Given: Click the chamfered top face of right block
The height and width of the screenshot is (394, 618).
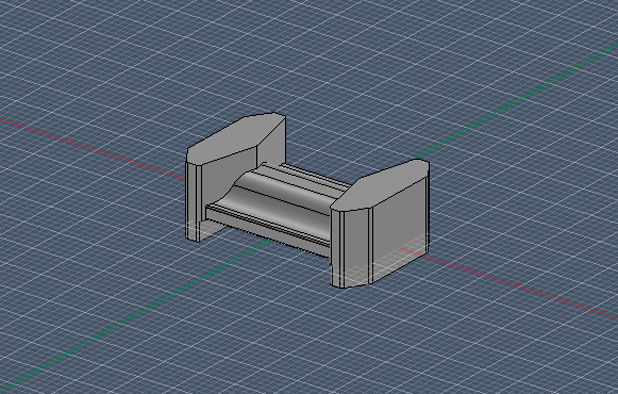Looking at the screenshot, I should tap(382, 184).
